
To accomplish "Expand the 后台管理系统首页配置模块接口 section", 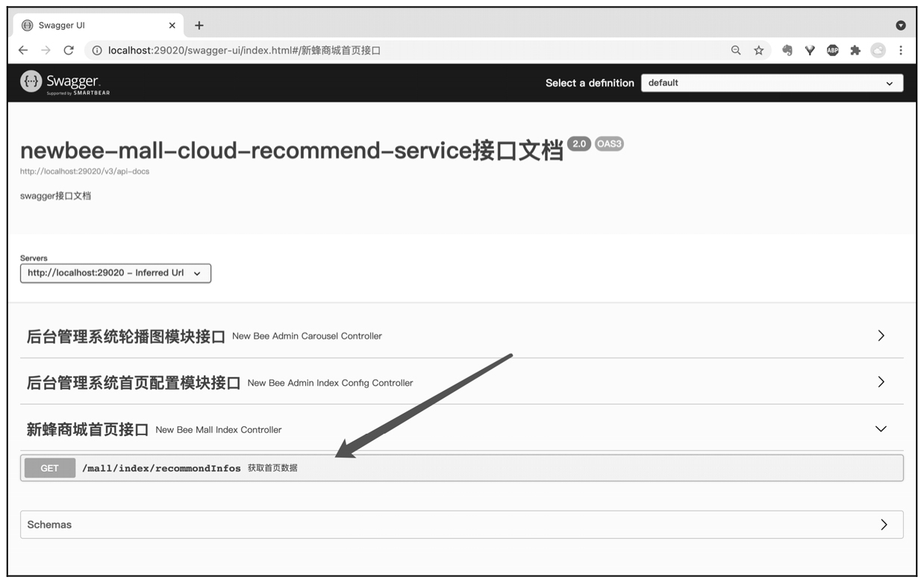I will [881, 382].
